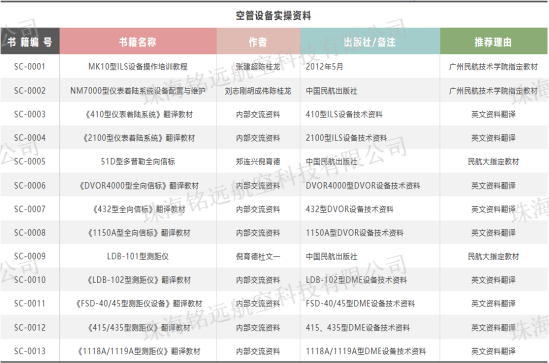
Task: Select cell SC-0003
Action: pos(30,114)
